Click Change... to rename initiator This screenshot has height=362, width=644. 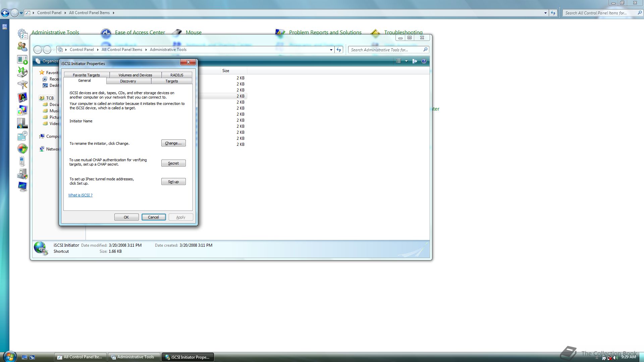173,143
